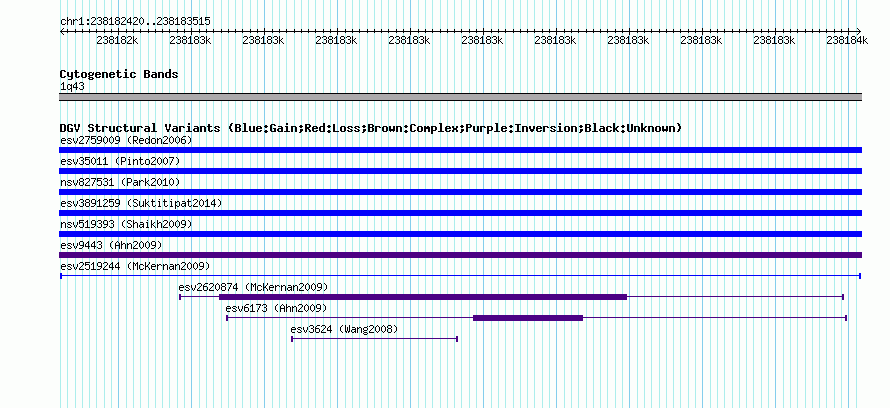The height and width of the screenshot is (408, 890).
Task: Select the thin purple esv3624 line
Action: click(x=375, y=339)
